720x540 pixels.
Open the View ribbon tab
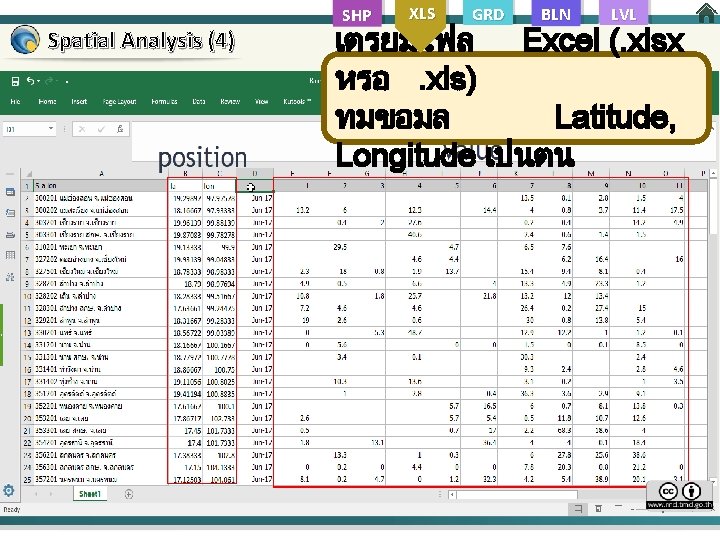[261, 101]
